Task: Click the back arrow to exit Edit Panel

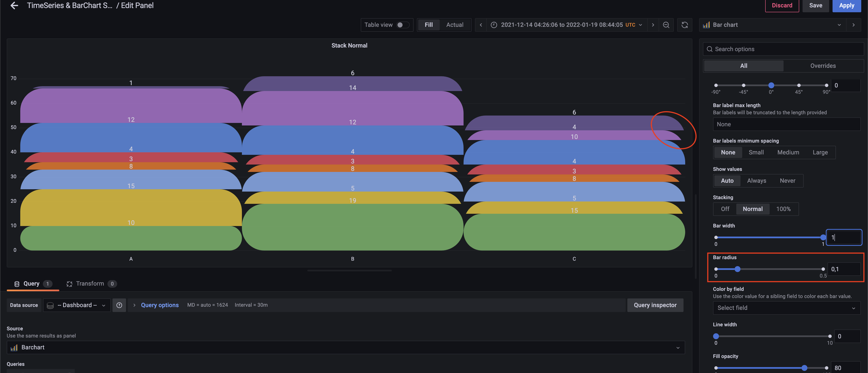Action: coord(14,5)
